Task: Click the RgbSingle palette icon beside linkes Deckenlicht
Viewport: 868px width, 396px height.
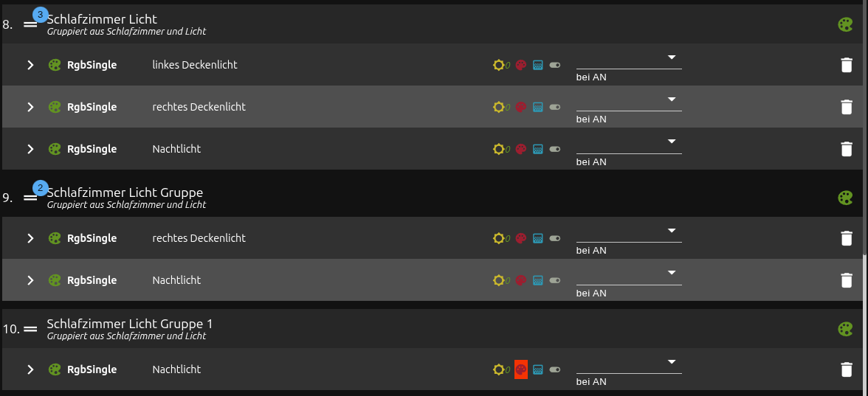Action: pos(55,65)
